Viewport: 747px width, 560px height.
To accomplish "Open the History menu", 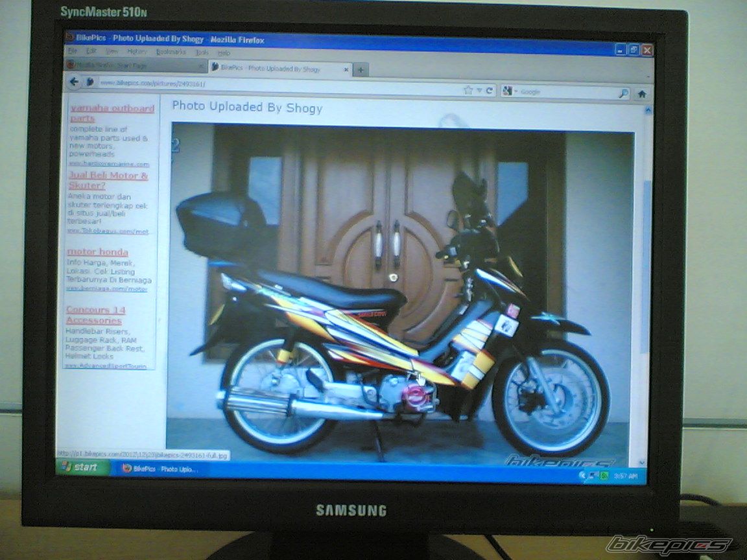I will 137,51.
